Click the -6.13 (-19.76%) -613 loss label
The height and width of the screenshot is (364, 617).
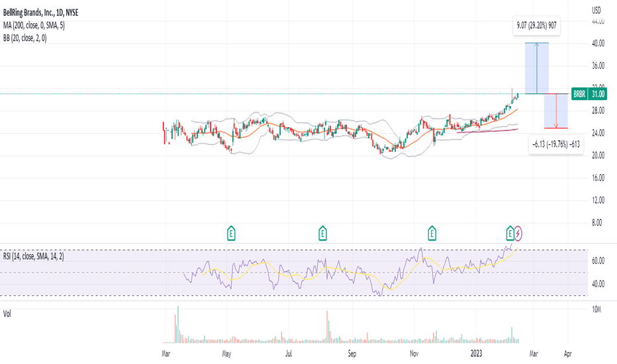(x=556, y=144)
